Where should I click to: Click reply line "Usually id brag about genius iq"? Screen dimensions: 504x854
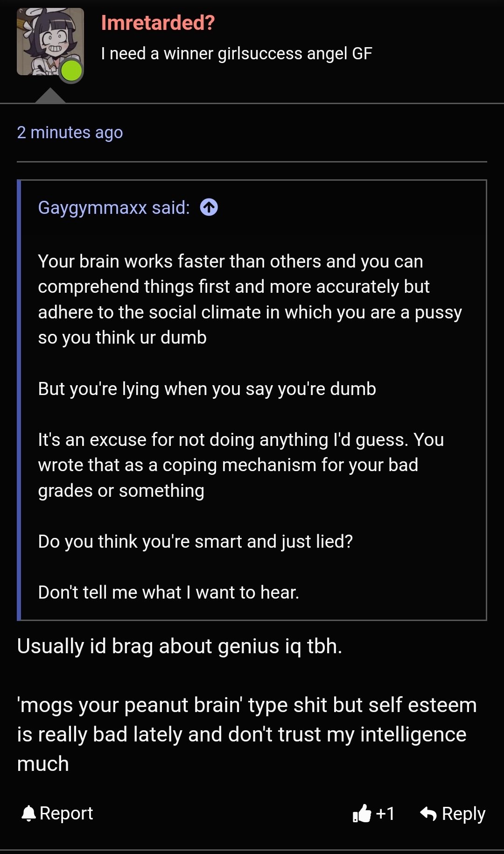coord(180,647)
